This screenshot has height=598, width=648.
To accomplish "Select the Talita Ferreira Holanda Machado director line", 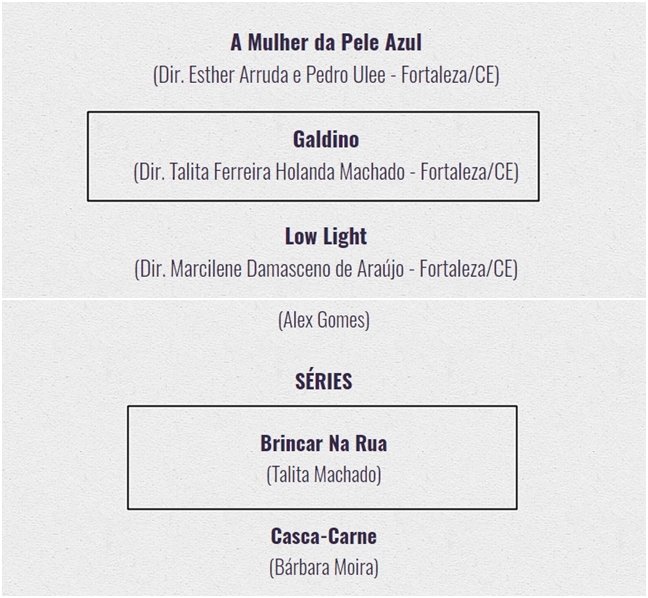I will pos(326,172).
